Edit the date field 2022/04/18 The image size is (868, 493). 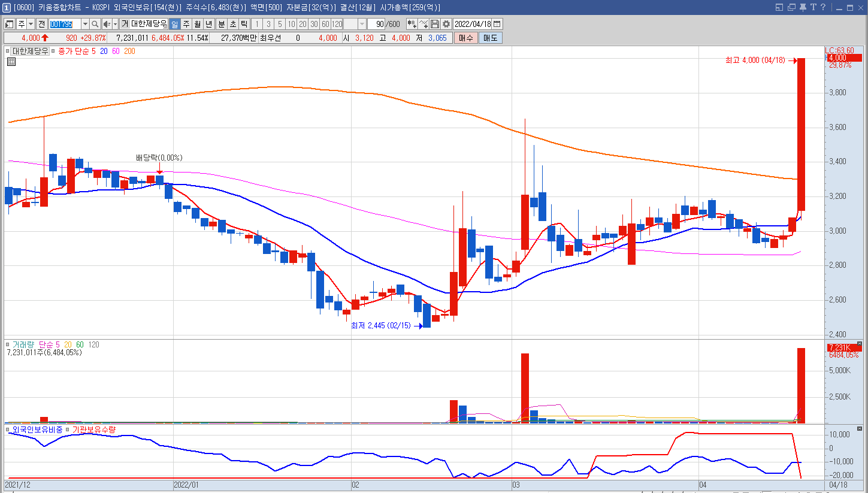point(473,24)
